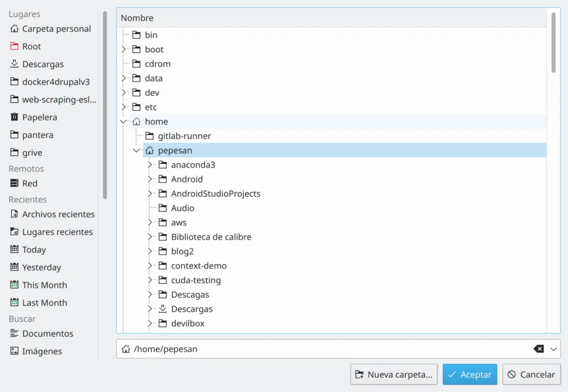Select the gitlab-runner folder

(184, 136)
